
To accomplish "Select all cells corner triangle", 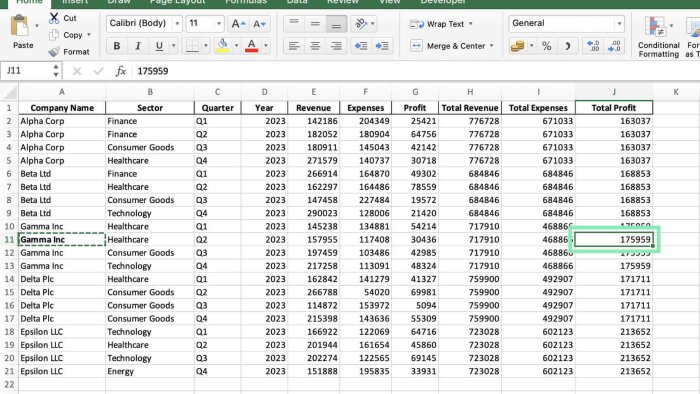I will [9, 92].
